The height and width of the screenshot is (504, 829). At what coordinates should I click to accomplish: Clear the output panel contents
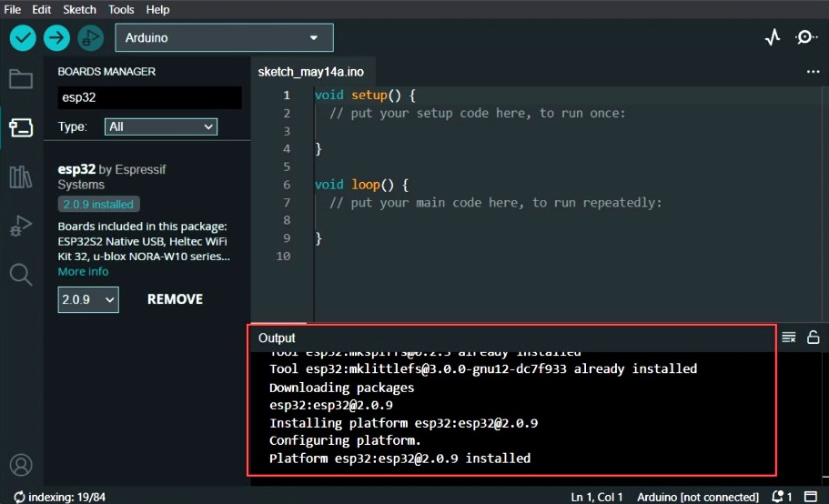tap(789, 337)
